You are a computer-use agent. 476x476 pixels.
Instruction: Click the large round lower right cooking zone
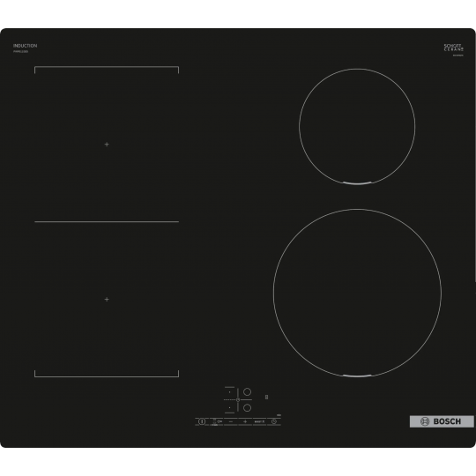pos(357,293)
